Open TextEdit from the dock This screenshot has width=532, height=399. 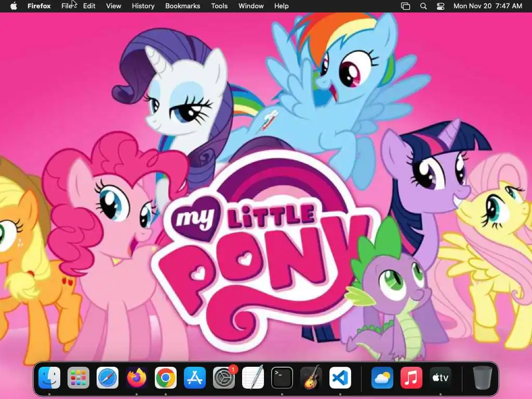tap(253, 378)
